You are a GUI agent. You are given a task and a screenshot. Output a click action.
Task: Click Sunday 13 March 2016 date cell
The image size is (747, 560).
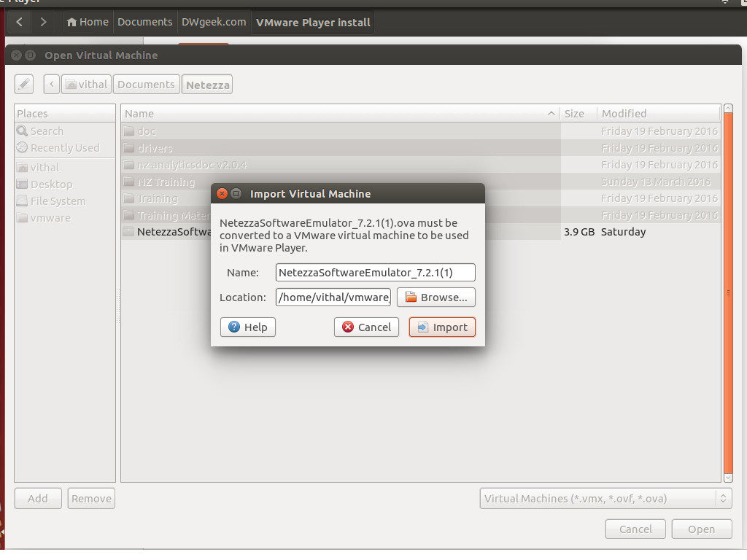click(x=656, y=182)
